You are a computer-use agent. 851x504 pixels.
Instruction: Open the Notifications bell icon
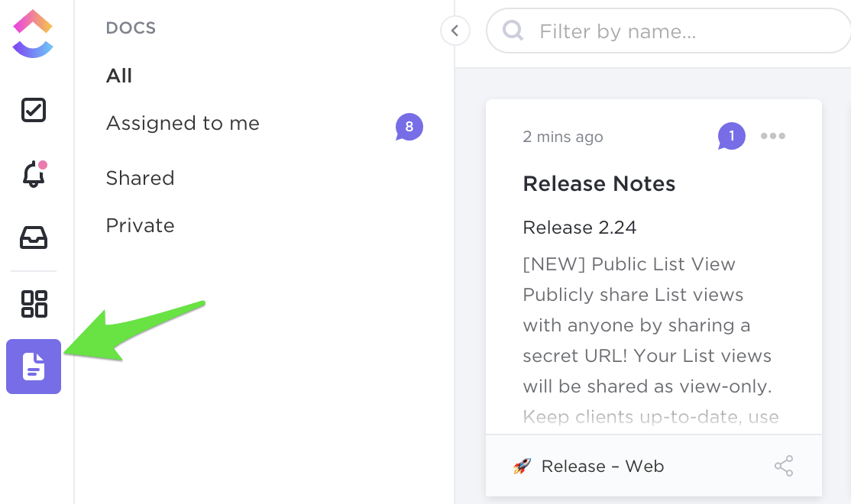tap(34, 175)
